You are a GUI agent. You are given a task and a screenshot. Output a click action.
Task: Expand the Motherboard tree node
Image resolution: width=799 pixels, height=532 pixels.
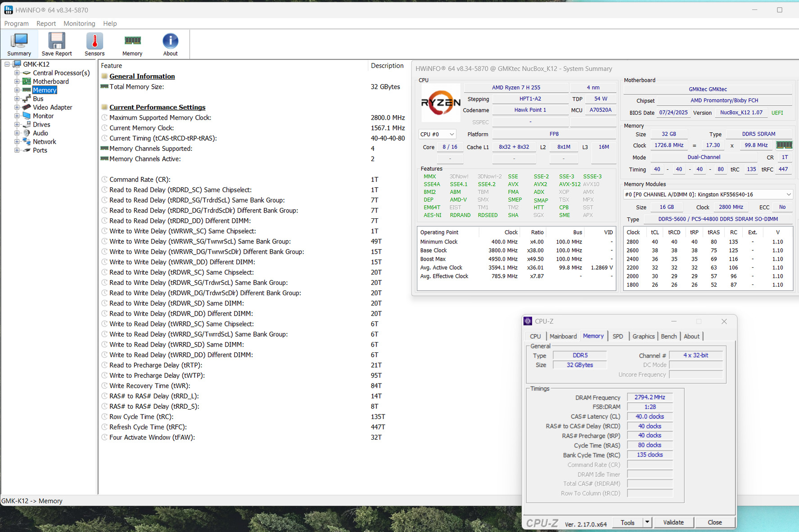pos(17,81)
